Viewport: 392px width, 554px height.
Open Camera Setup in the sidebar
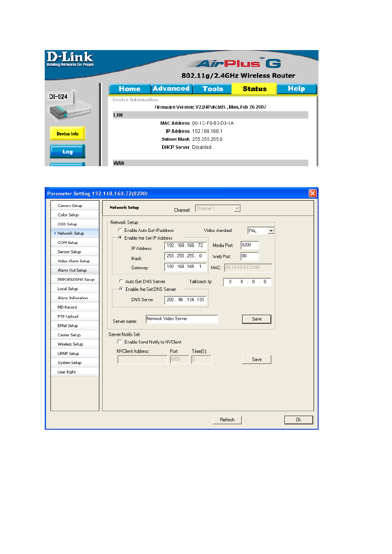(x=75, y=206)
